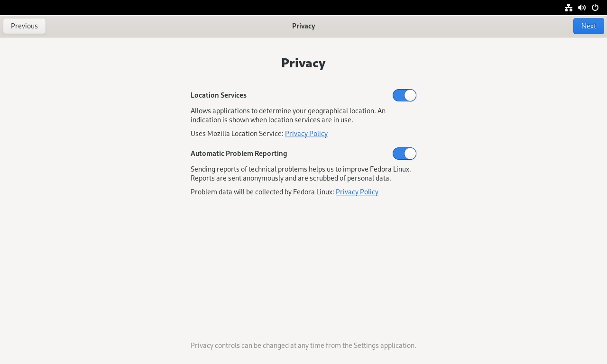The width and height of the screenshot is (607, 364).
Task: Click the Automatic Problem Reporting label
Action: click(239, 154)
